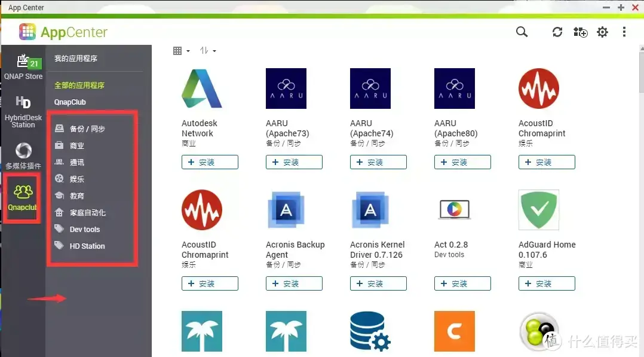Open Acronis Backup Agent icon
Image resolution: width=644 pixels, height=357 pixels.
tap(286, 210)
